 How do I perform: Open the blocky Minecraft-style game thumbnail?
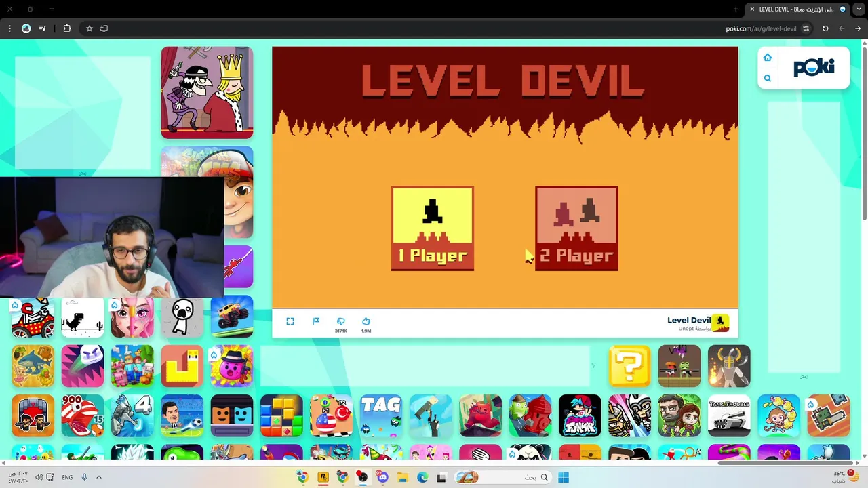pyautogui.click(x=132, y=366)
